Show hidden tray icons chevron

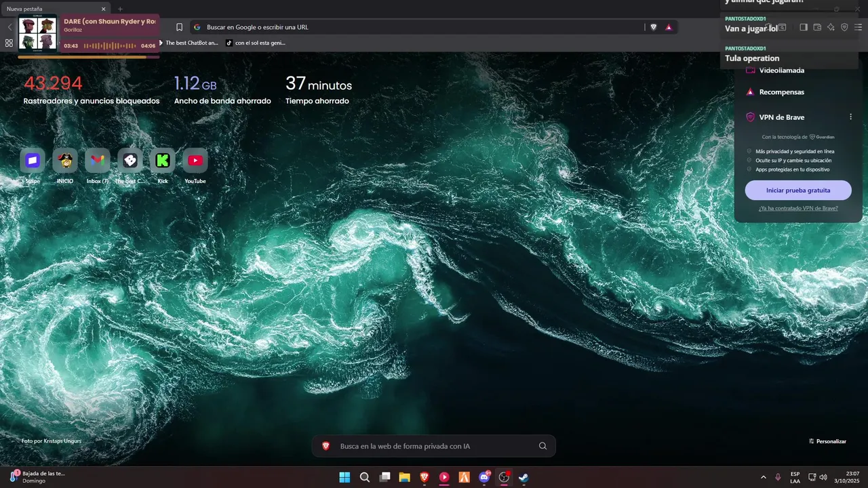click(x=764, y=477)
